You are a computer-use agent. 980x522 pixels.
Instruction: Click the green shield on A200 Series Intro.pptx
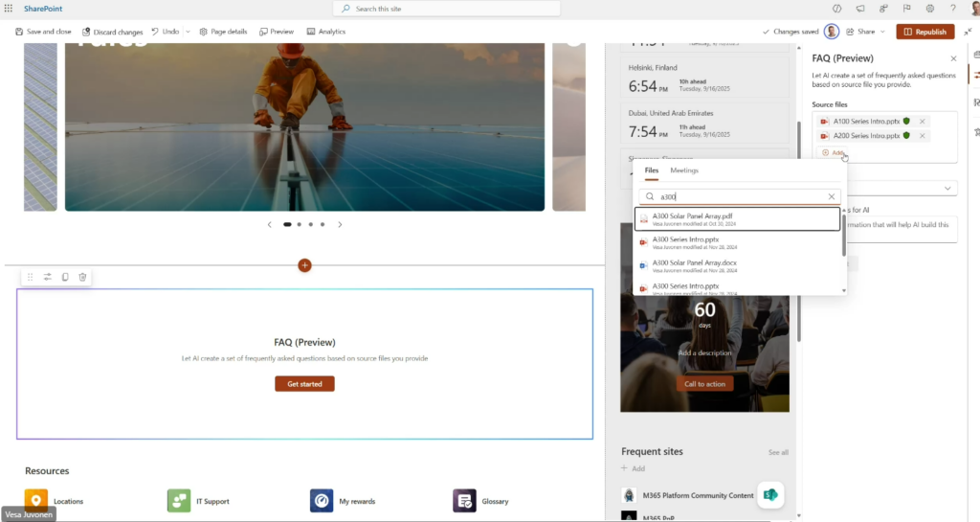coord(906,136)
